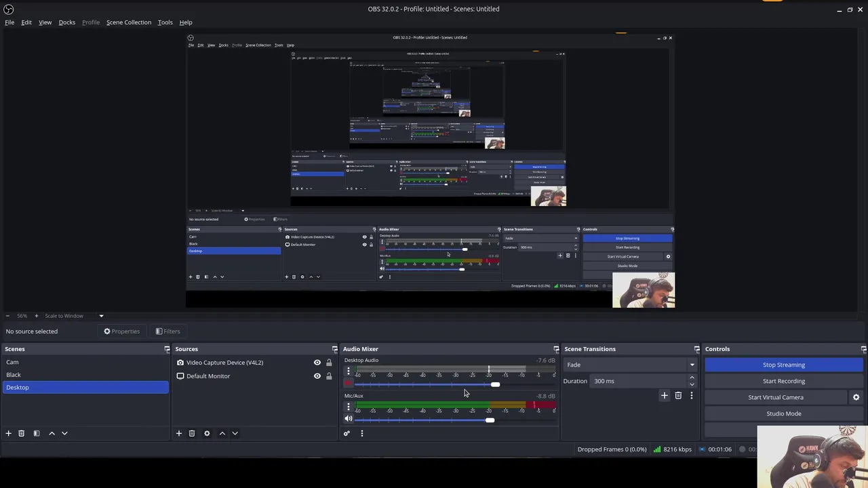
Task: Move the source up
Action: [x=222, y=433]
